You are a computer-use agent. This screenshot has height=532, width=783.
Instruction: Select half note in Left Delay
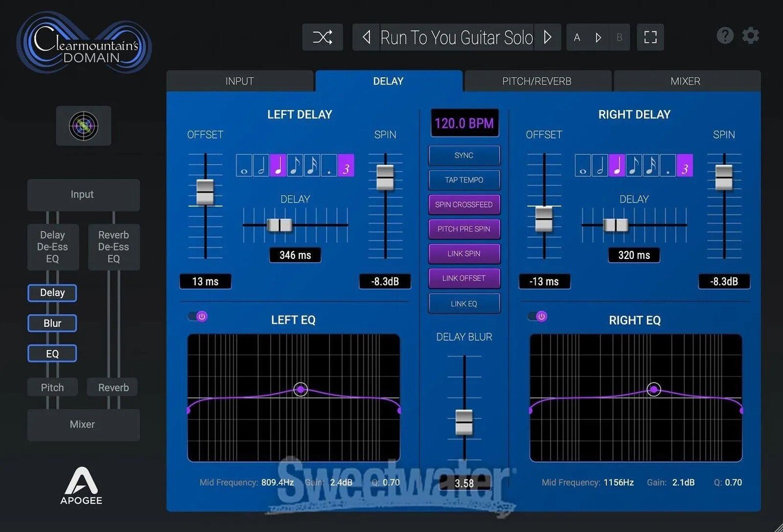(261, 165)
